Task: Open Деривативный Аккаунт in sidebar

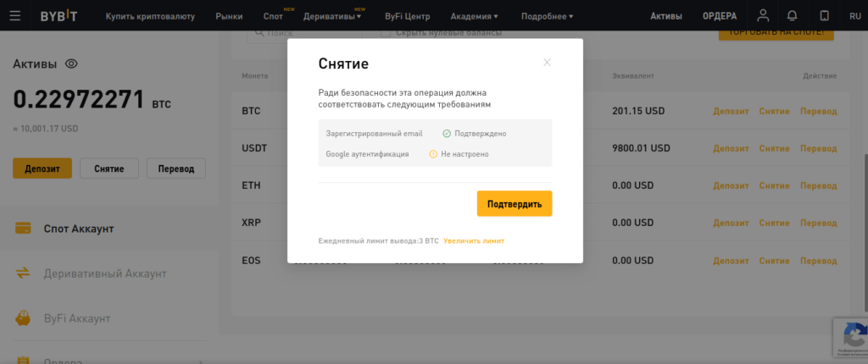Action: coord(104,273)
